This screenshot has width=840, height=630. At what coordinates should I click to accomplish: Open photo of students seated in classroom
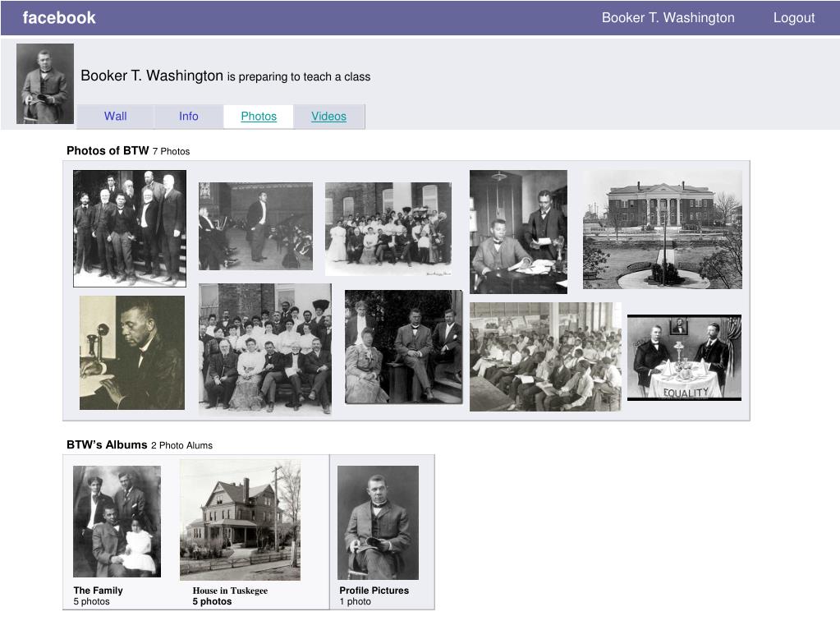(545, 356)
